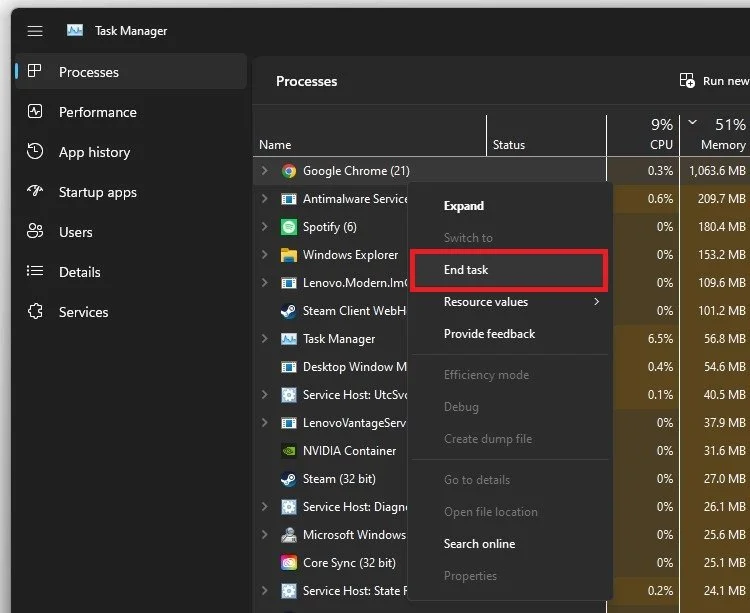
Task: Open the Services page
Action: 131,312
